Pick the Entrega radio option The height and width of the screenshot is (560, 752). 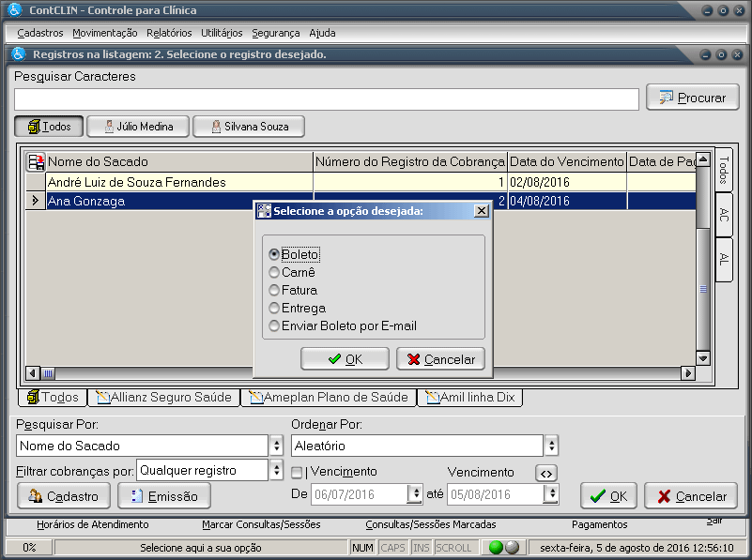click(x=298, y=308)
